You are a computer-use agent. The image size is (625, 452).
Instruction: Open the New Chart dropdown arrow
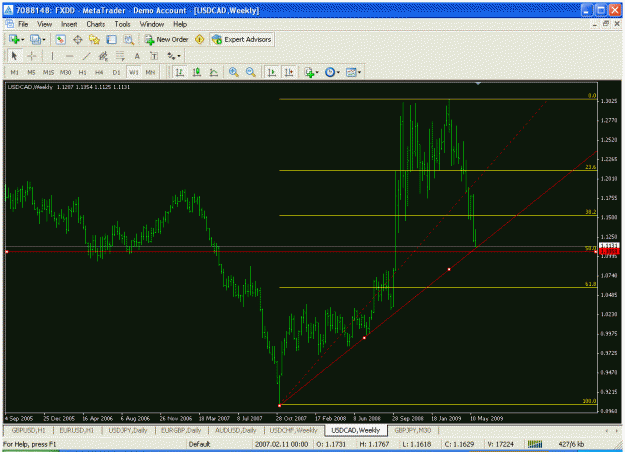coord(23,39)
